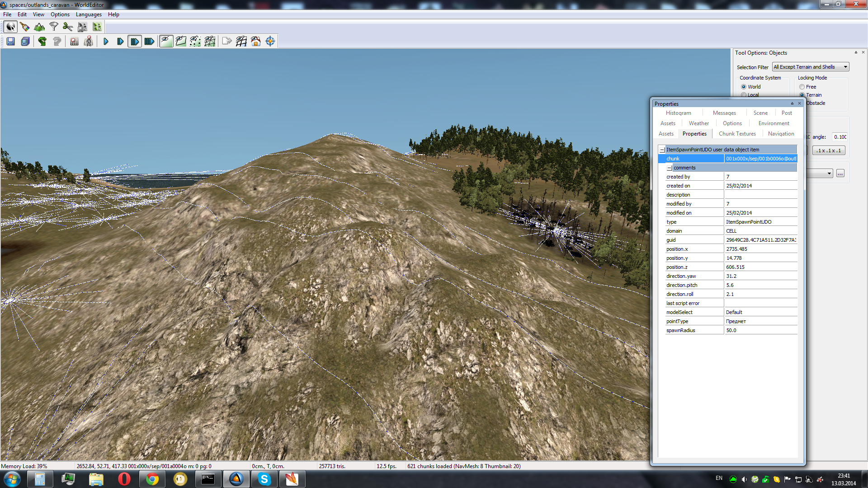Click the orange crosshair target icon
This screenshot has width=868, height=488.
click(270, 42)
